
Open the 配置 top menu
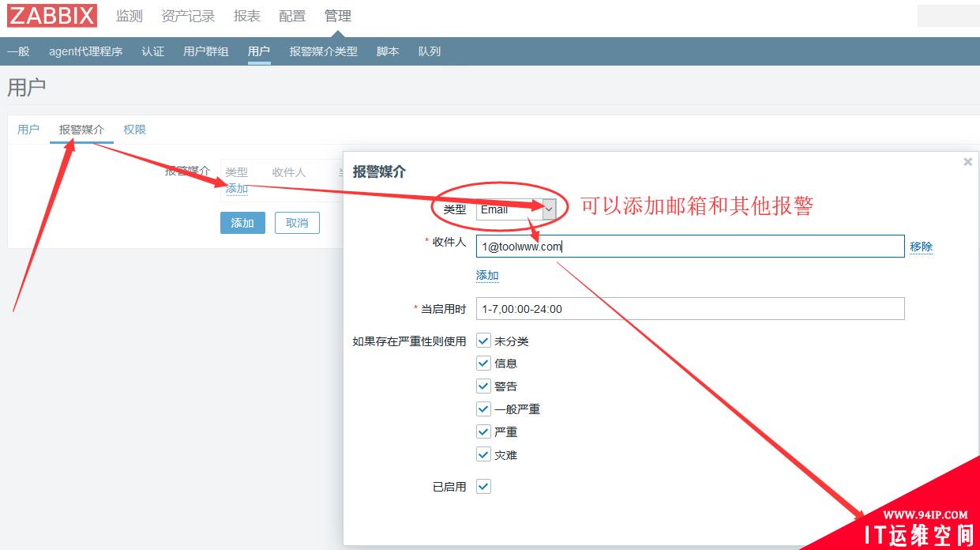pos(292,16)
